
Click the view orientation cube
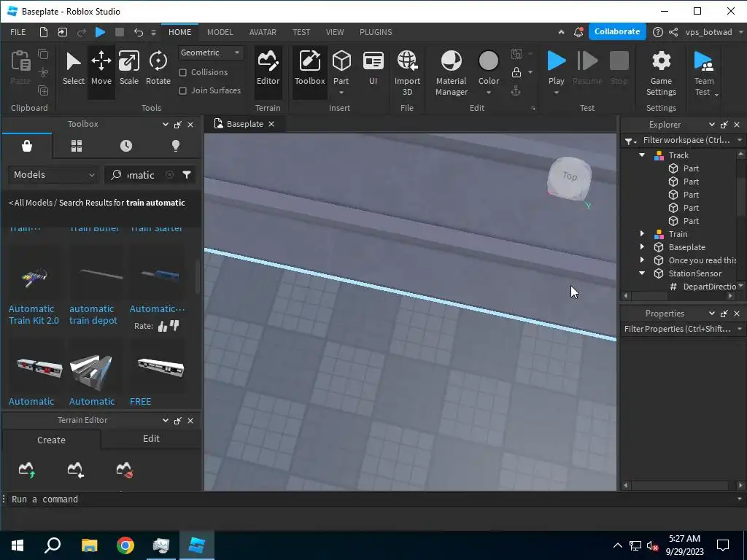pyautogui.click(x=569, y=178)
